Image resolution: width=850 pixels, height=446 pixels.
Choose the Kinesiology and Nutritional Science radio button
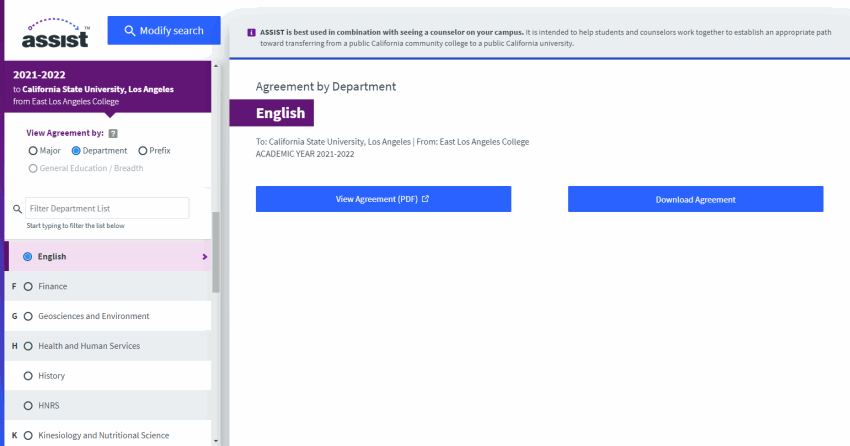[x=28, y=436]
